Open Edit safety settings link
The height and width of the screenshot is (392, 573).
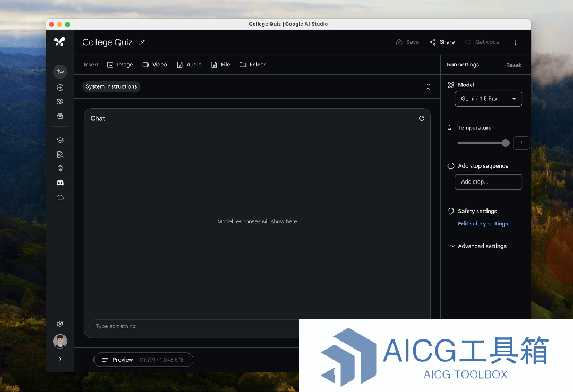point(483,224)
